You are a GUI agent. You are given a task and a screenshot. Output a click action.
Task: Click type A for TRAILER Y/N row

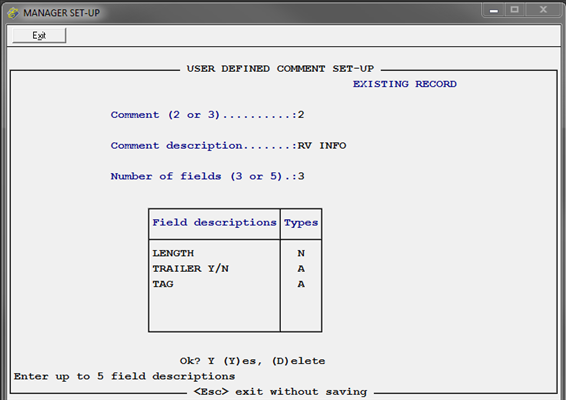click(x=301, y=269)
